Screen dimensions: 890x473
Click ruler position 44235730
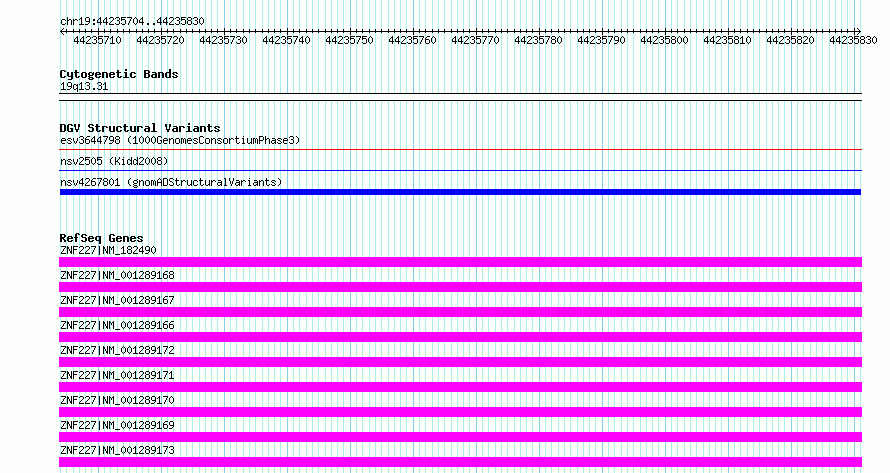click(223, 40)
